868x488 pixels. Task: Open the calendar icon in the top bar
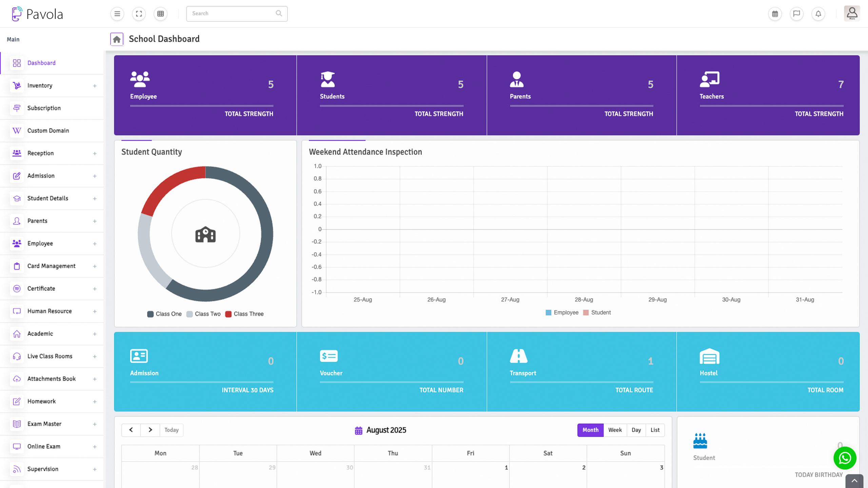775,14
